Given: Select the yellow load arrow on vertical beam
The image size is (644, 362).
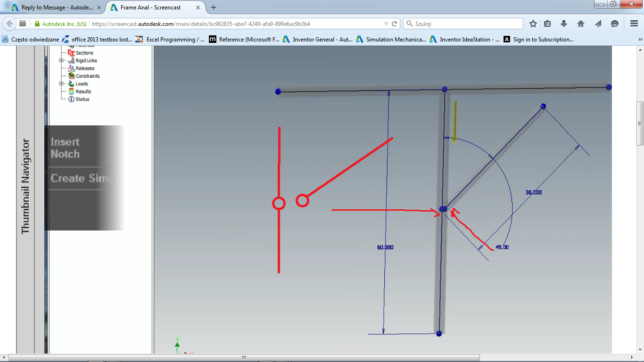Looking at the screenshot, I should pos(454,121).
